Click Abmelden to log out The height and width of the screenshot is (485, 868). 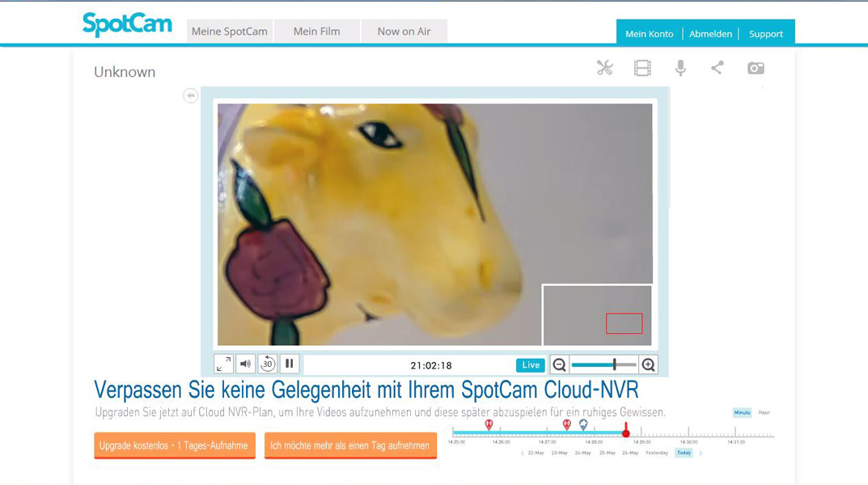tap(710, 34)
